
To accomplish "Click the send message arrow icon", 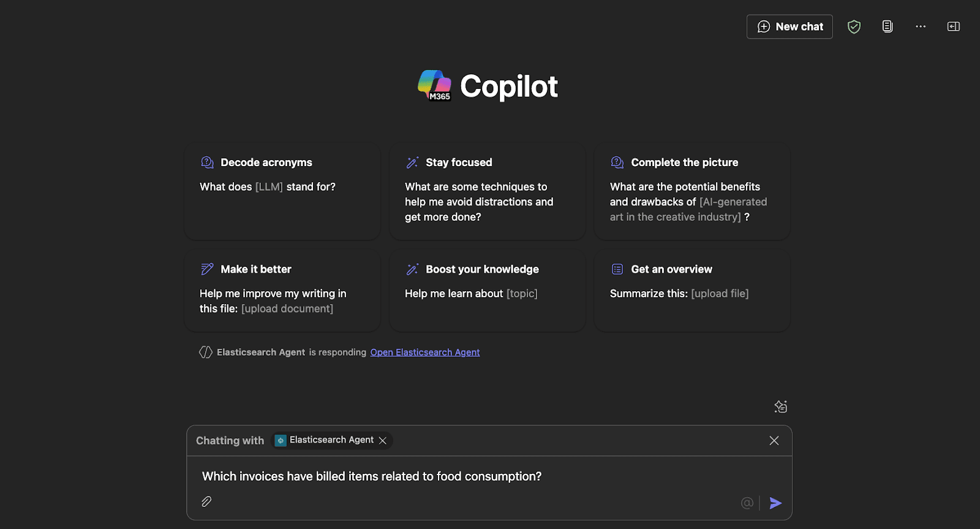I will point(775,503).
